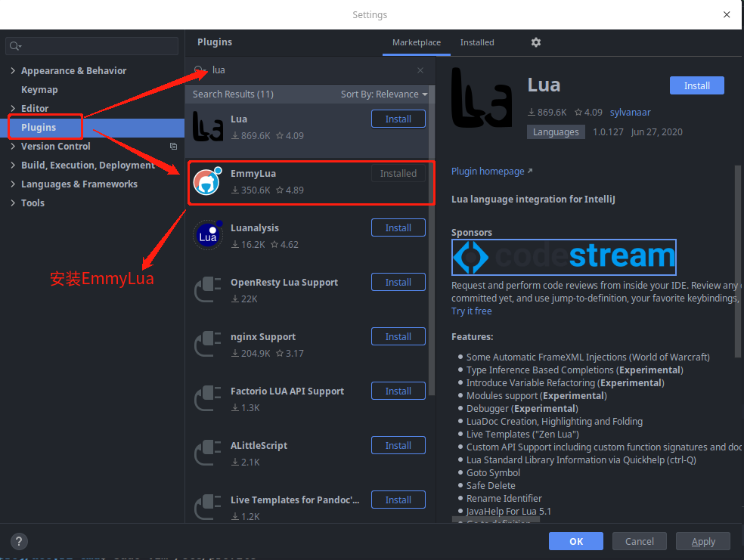The width and height of the screenshot is (744, 560).
Task: Open the Sort By Relevance dropdown
Action: coord(384,94)
